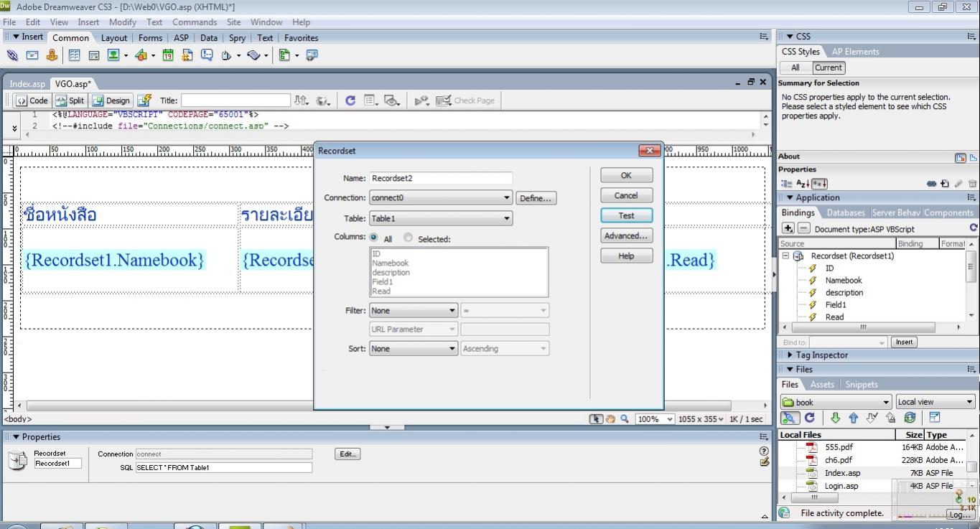This screenshot has height=529, width=980.
Task: Open Local view dropdown
Action: point(935,402)
